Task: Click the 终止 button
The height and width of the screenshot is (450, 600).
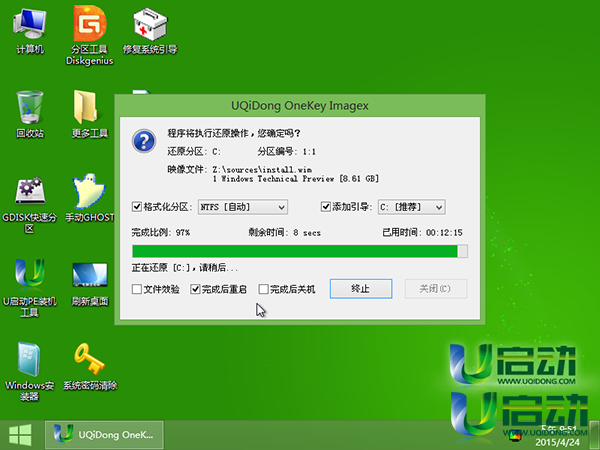Action: click(x=361, y=289)
